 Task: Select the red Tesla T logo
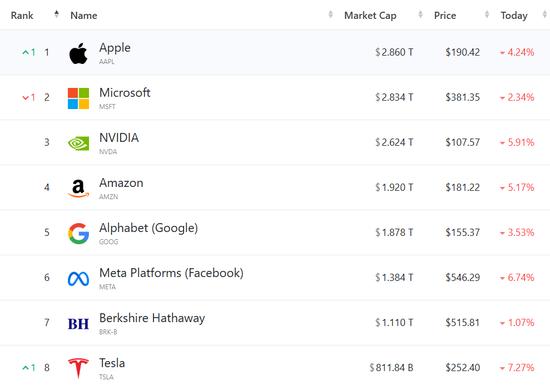coord(78,368)
